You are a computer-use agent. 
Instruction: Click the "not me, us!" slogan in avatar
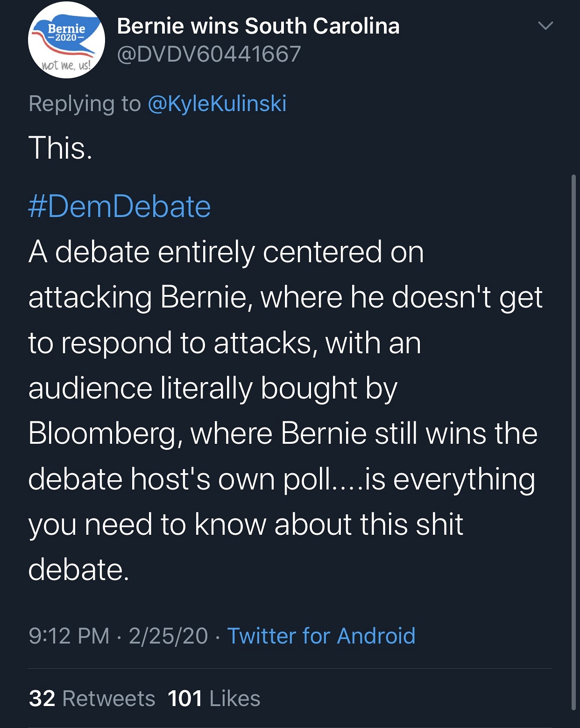click(x=66, y=65)
